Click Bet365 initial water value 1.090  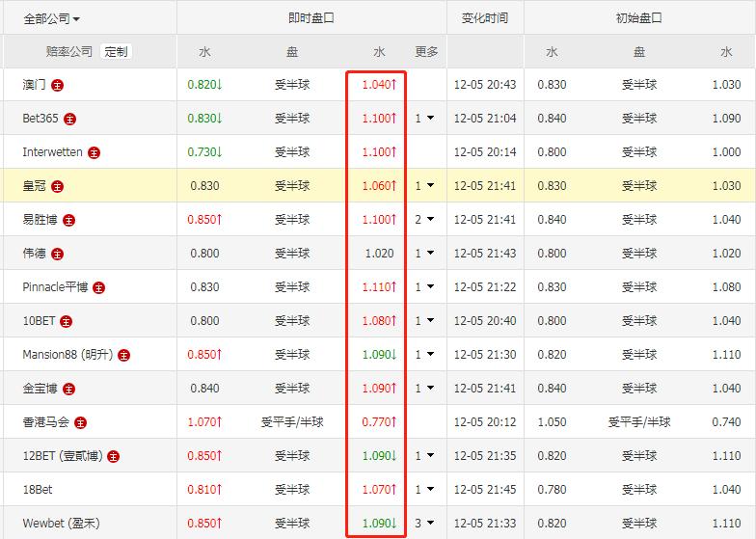point(727,118)
